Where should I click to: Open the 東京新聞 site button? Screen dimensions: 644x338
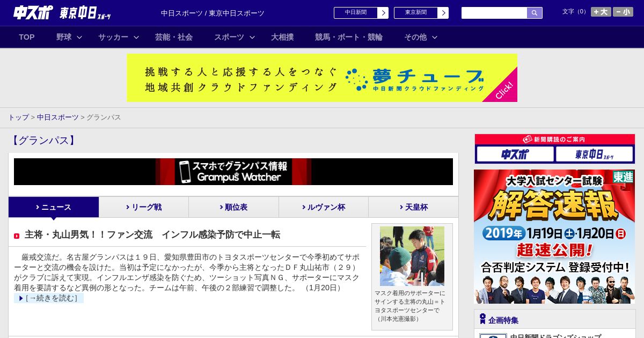(415, 13)
